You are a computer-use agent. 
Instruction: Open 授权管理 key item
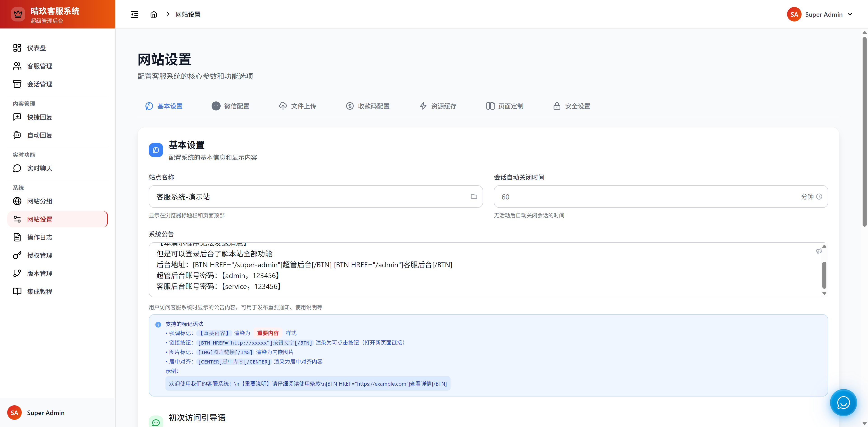[x=39, y=256]
